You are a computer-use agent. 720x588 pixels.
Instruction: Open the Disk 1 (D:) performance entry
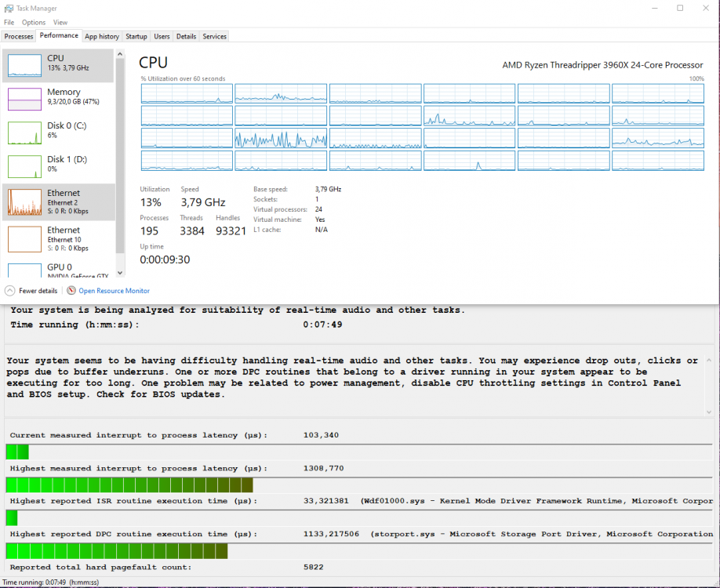[x=58, y=167]
